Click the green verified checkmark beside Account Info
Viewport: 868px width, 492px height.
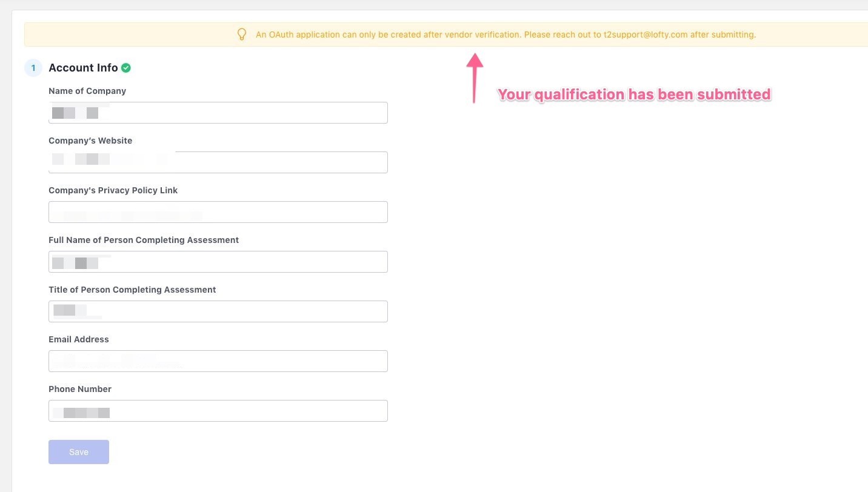[126, 68]
